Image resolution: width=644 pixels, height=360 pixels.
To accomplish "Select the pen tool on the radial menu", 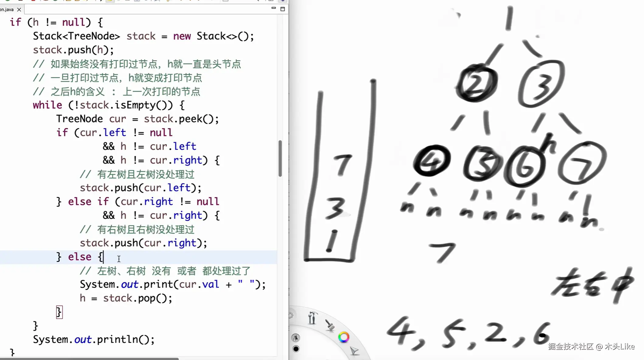I will pos(296,338).
